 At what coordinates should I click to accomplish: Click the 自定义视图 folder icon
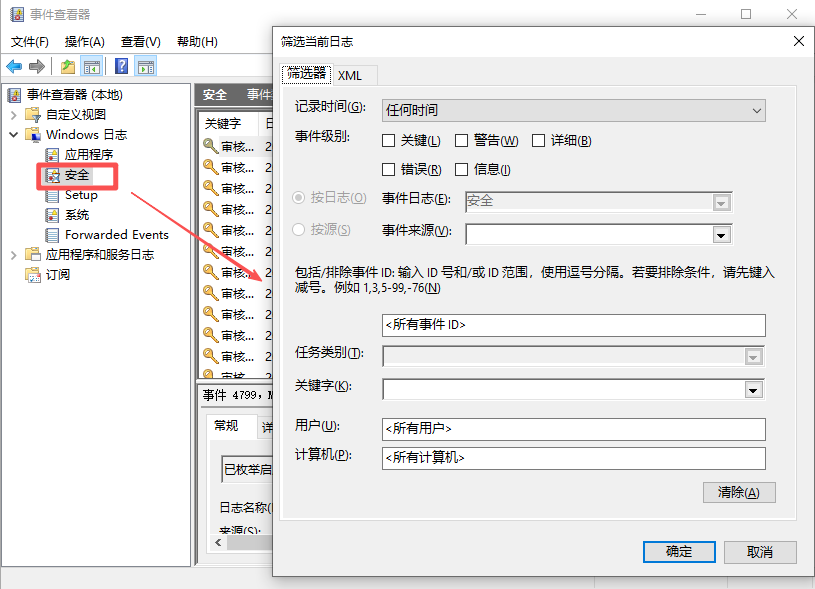33,114
